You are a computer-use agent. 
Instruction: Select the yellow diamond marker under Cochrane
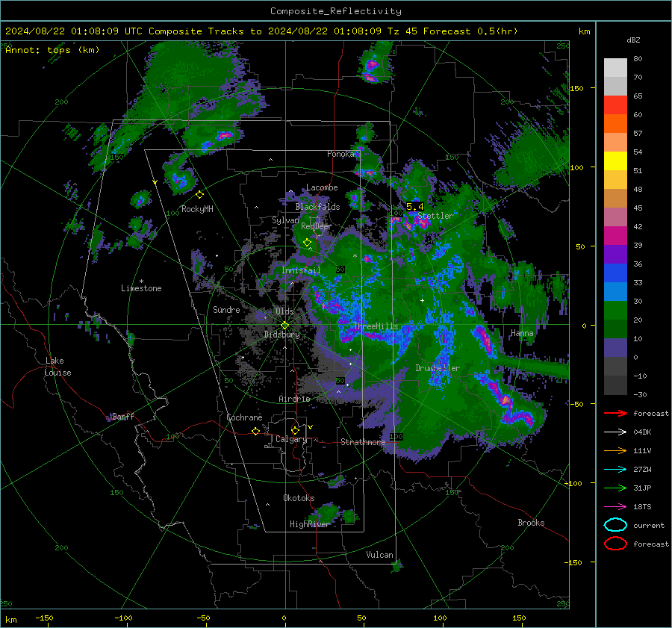[256, 432]
